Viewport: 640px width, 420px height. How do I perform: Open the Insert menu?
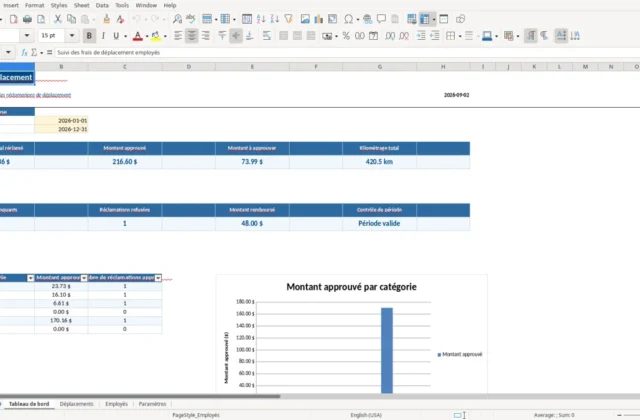click(11, 5)
